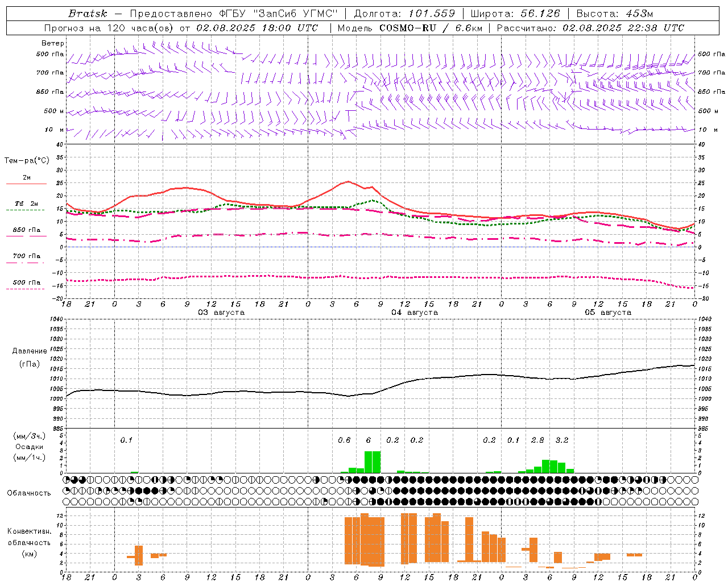The width and height of the screenshot is (728, 582).
Task: Click the 3-hour precipitation value "6"
Action: click(x=369, y=440)
